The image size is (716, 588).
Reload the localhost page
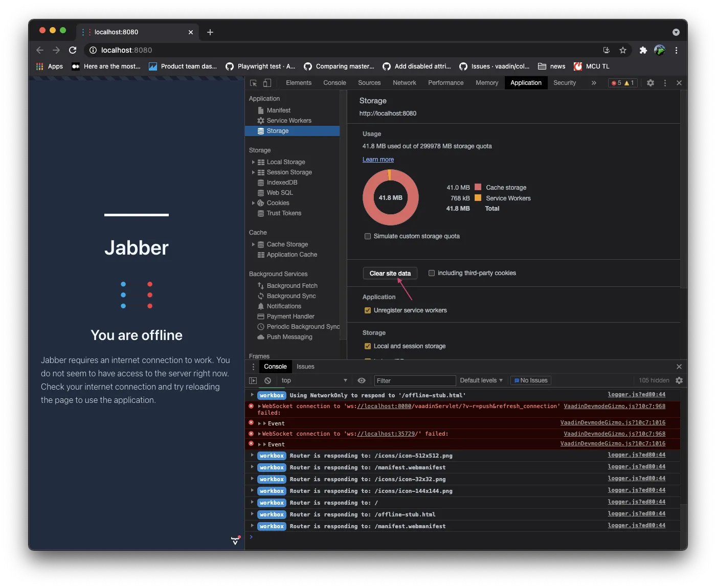(73, 50)
